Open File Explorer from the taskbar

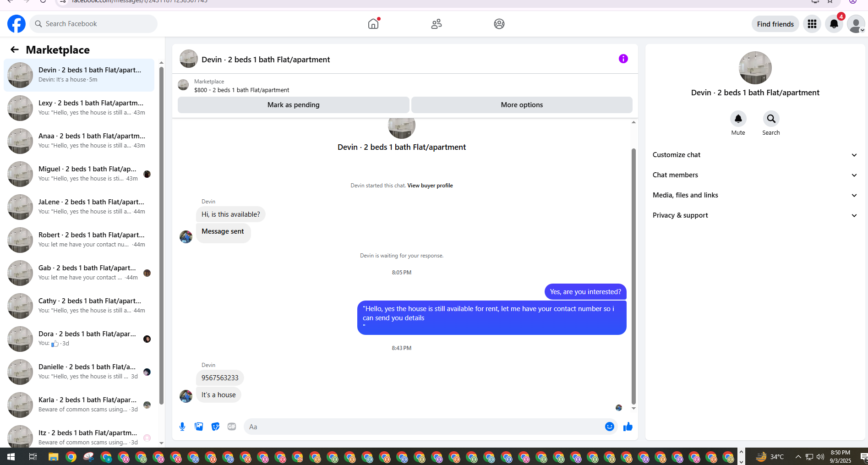point(54,457)
